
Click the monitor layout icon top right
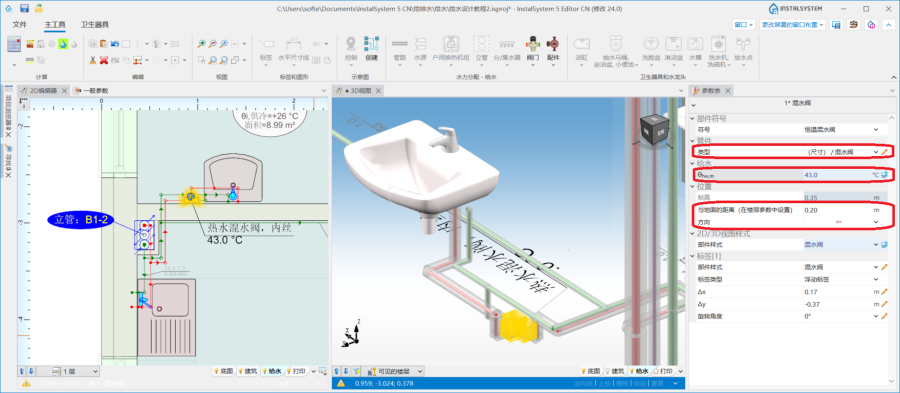coord(836,25)
